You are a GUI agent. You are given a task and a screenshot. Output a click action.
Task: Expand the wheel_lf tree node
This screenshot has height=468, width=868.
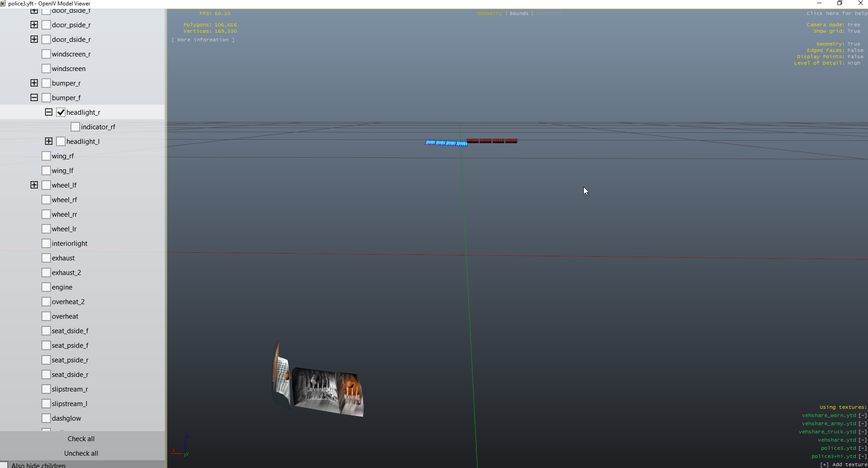34,185
